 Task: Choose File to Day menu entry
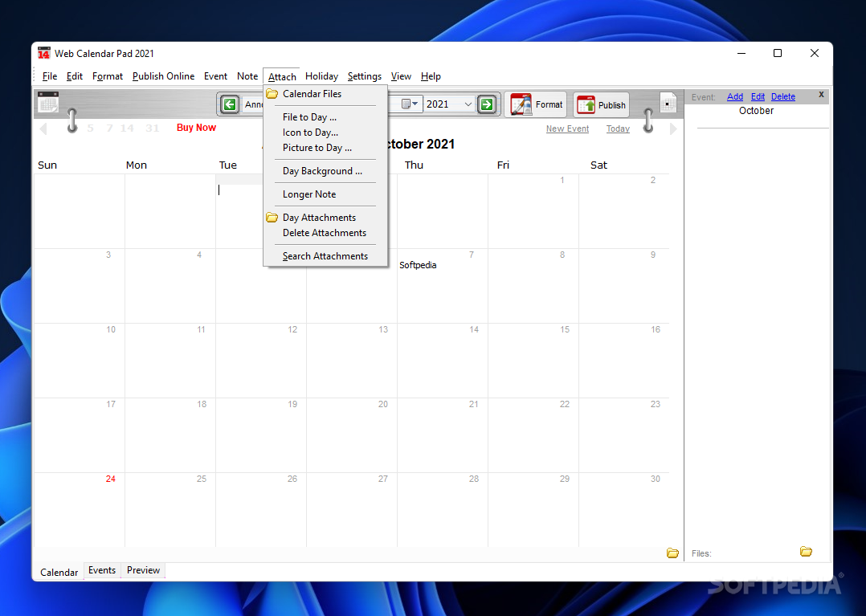tap(325, 117)
